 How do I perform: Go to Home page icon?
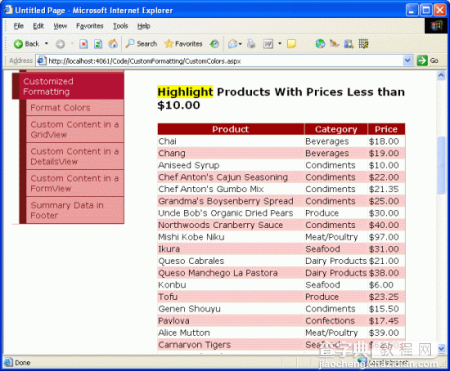click(113, 44)
